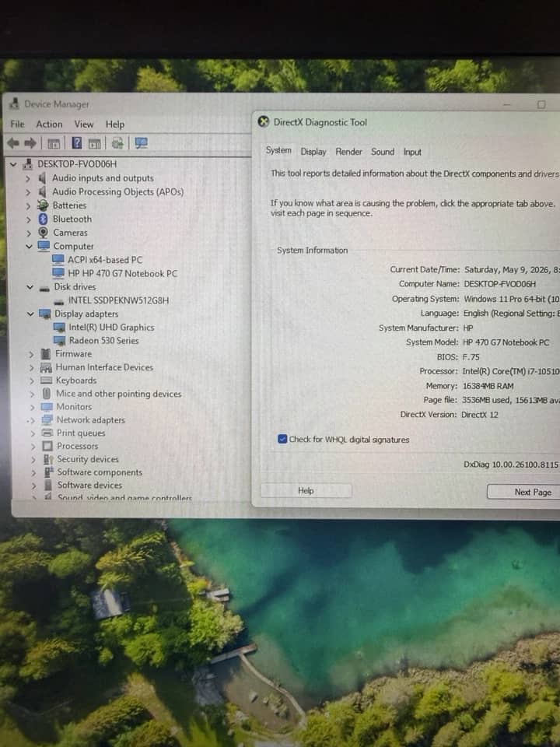Expand the Cameras node arrow
Viewport: 560px width, 747px height.
[29, 233]
